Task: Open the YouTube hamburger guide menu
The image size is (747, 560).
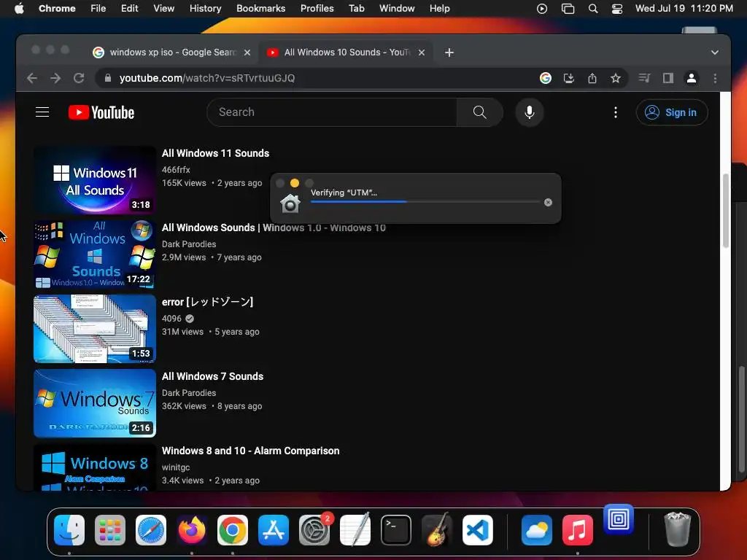Action: click(42, 112)
